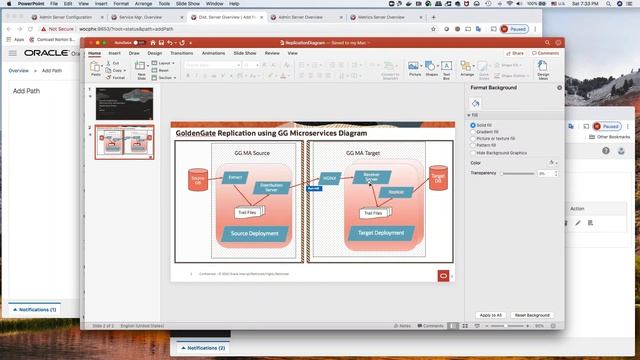Open the Design ribbon tab
Viewport: 640px width, 360px height.
[154, 53]
